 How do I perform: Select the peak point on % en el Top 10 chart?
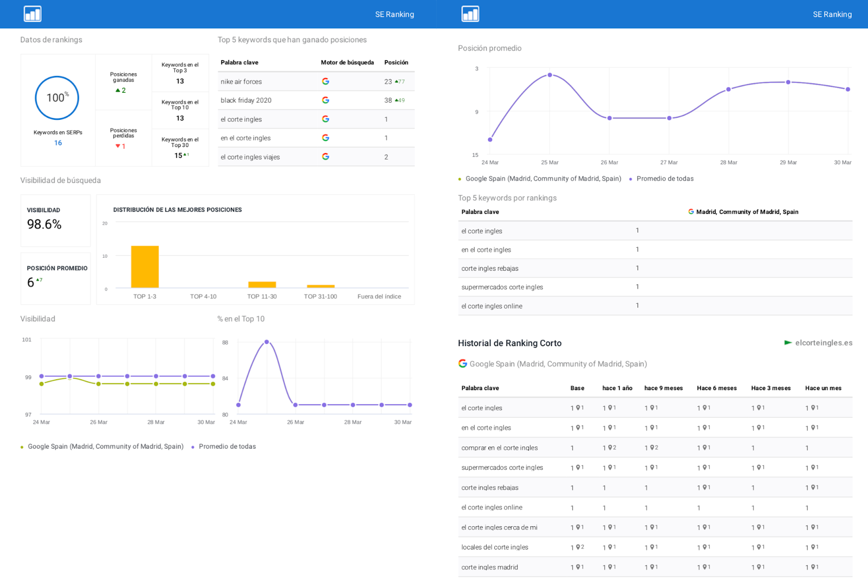tap(266, 342)
